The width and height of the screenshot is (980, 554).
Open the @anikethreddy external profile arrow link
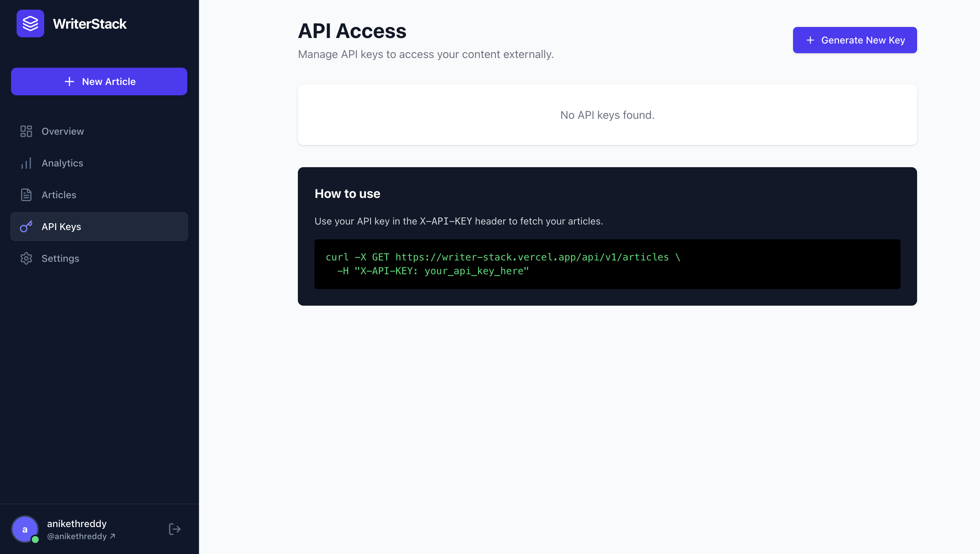click(x=113, y=536)
